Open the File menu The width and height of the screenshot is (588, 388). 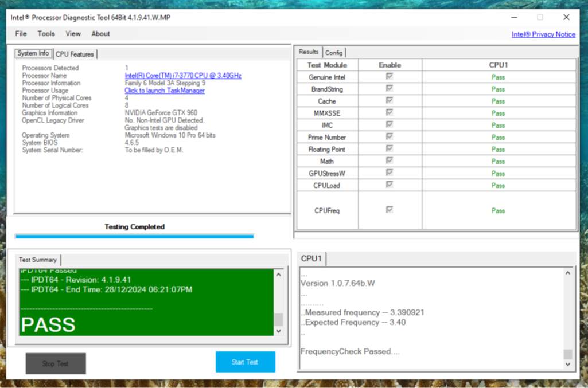(x=21, y=34)
